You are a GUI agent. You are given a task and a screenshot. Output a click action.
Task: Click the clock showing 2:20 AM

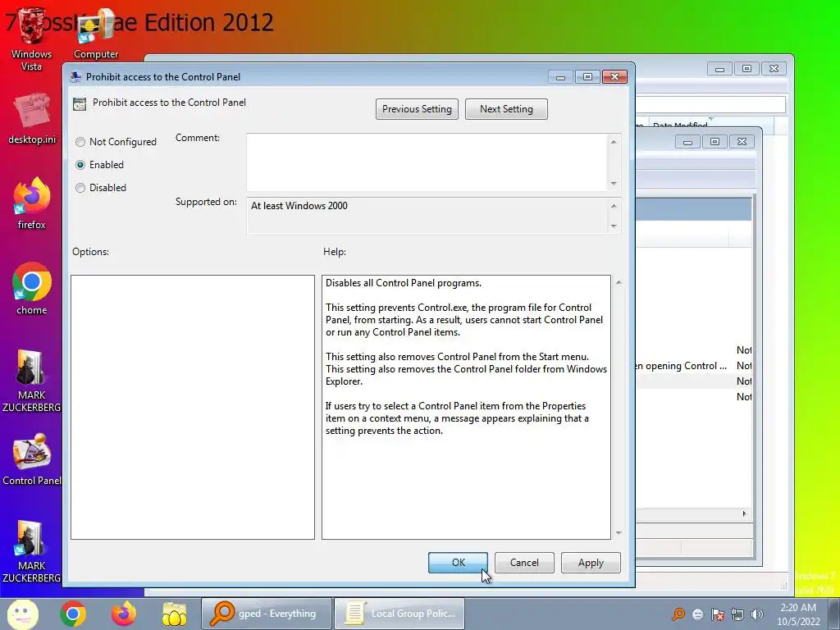coord(798,614)
